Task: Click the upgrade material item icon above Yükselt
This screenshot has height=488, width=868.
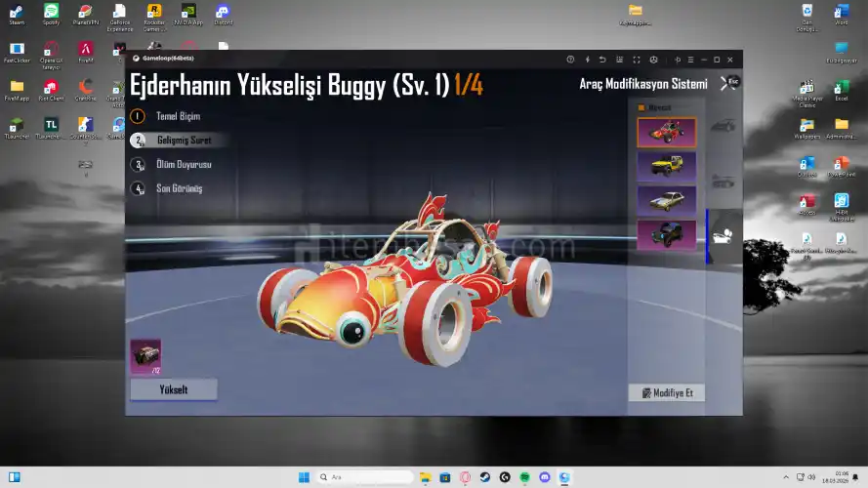Action: click(145, 356)
